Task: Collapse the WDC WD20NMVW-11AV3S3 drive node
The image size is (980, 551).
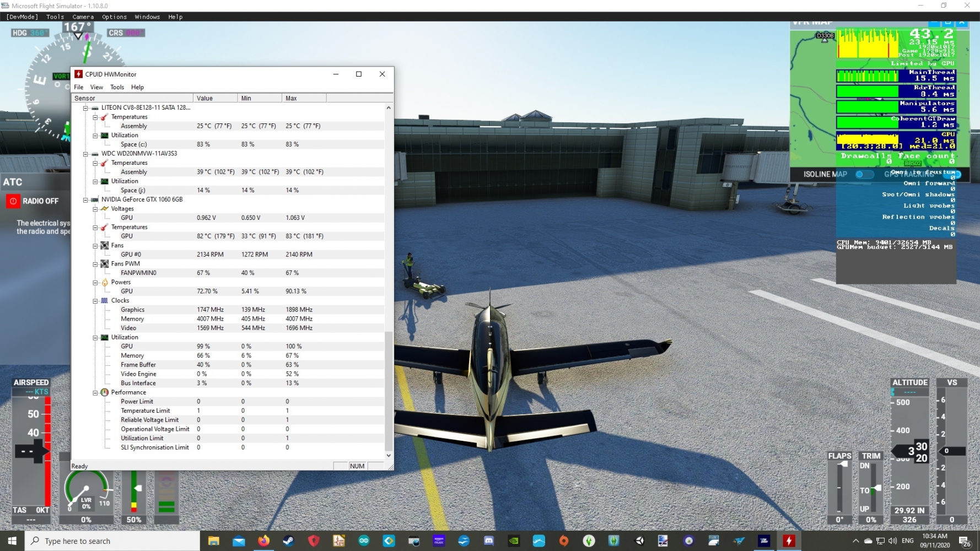Action: point(85,154)
